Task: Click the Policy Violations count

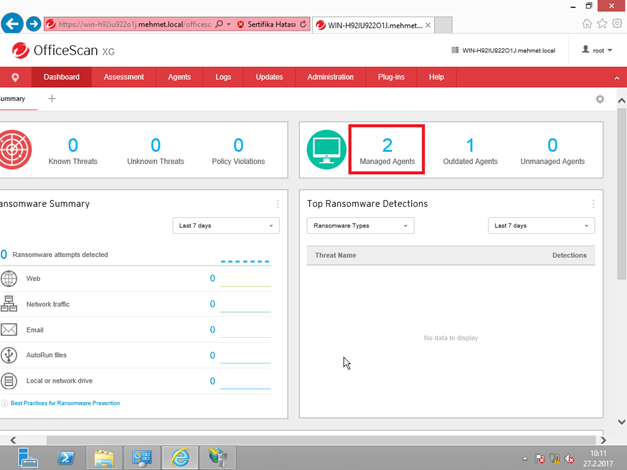Action: [x=238, y=145]
